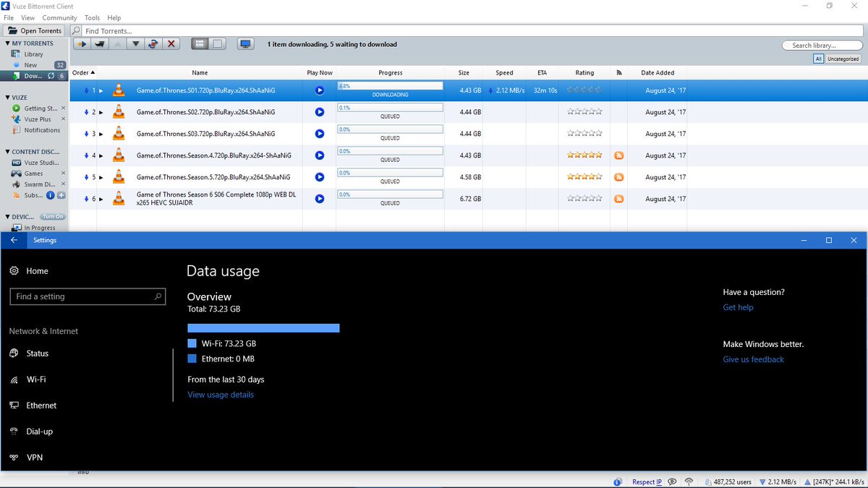Viewport: 868px width, 488px height.
Task: Switch to the detailed list view toggle
Action: coord(200,44)
